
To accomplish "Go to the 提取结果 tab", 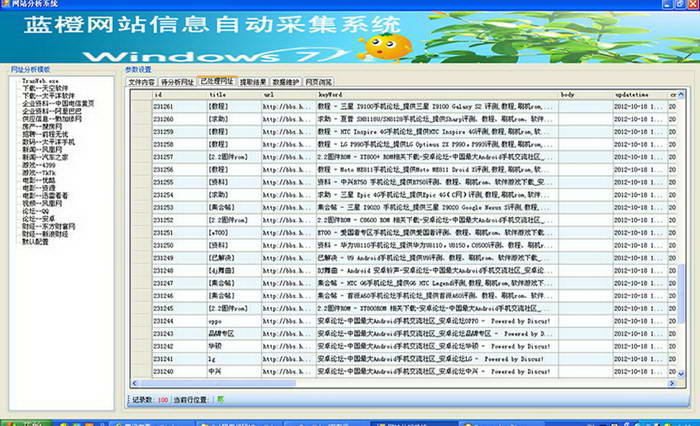I will click(253, 82).
